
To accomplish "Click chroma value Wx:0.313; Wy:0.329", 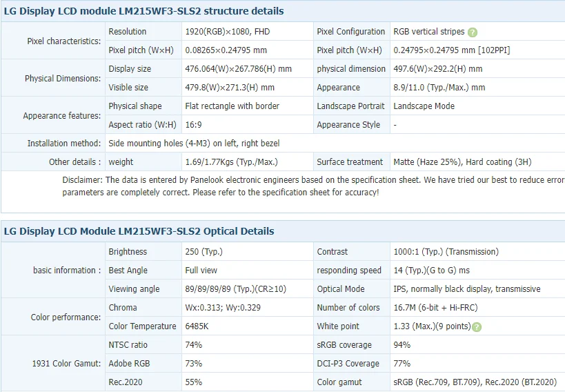I will (223, 308).
